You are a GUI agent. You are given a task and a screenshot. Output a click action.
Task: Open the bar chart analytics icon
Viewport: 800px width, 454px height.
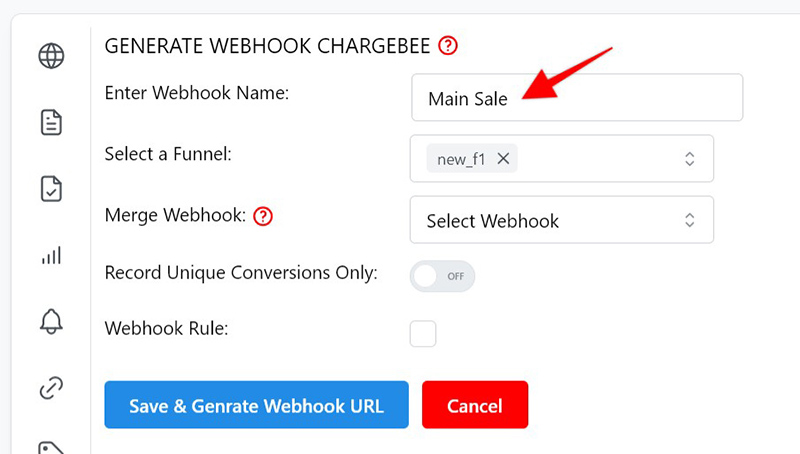pos(51,255)
